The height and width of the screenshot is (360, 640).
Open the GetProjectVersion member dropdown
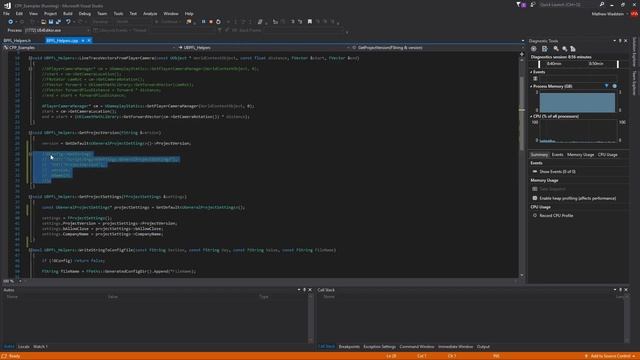pos(522,48)
